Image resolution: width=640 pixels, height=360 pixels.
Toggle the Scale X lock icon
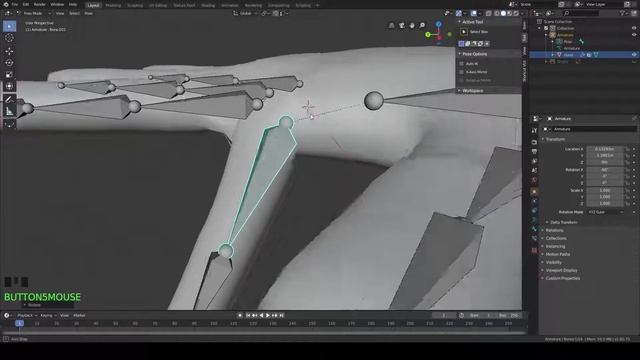(628, 191)
